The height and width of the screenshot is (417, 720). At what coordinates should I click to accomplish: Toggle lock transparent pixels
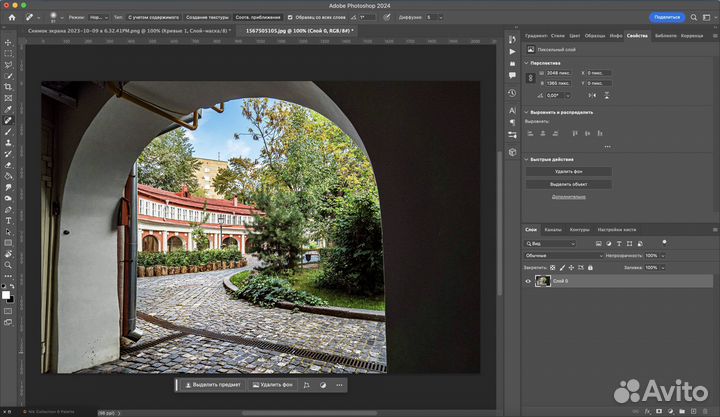point(552,268)
